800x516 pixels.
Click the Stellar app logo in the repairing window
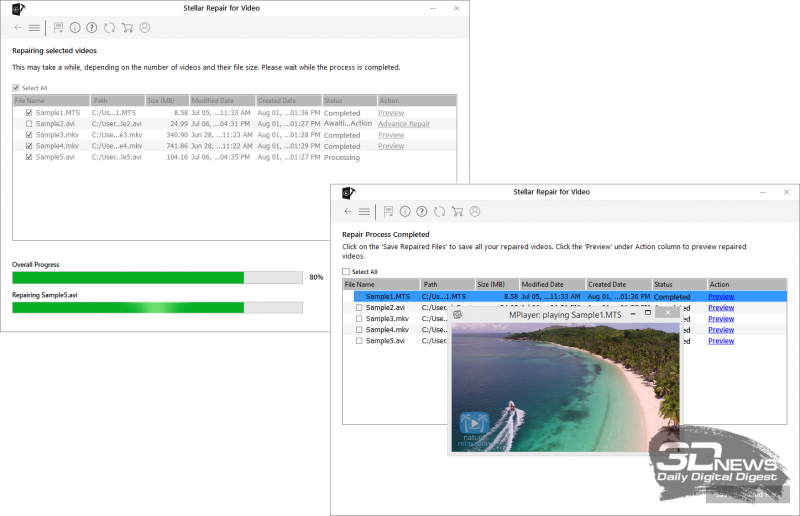point(18,9)
